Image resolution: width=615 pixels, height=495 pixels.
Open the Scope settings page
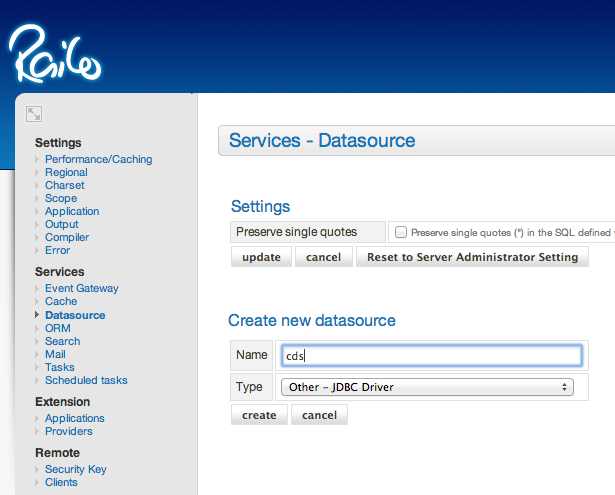coord(61,198)
